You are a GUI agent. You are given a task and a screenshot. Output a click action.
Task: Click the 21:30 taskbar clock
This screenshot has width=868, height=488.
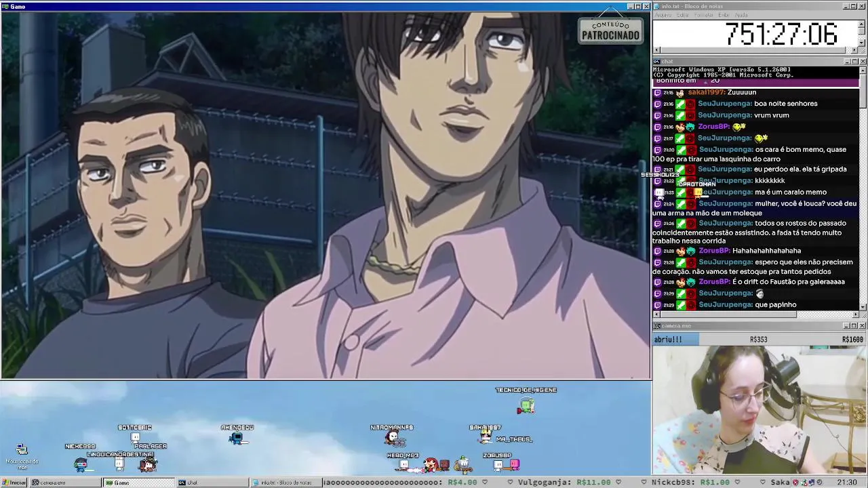pyautogui.click(x=846, y=483)
